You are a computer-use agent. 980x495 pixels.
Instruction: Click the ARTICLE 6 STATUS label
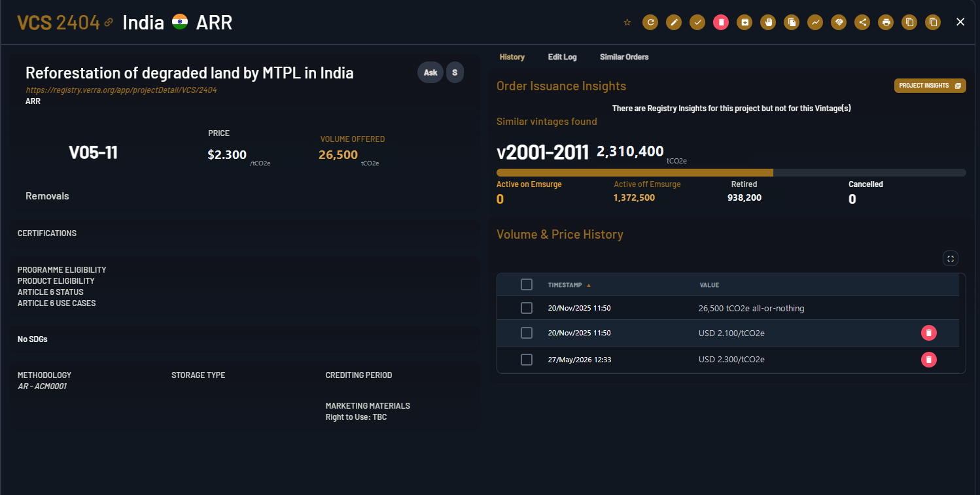point(50,292)
